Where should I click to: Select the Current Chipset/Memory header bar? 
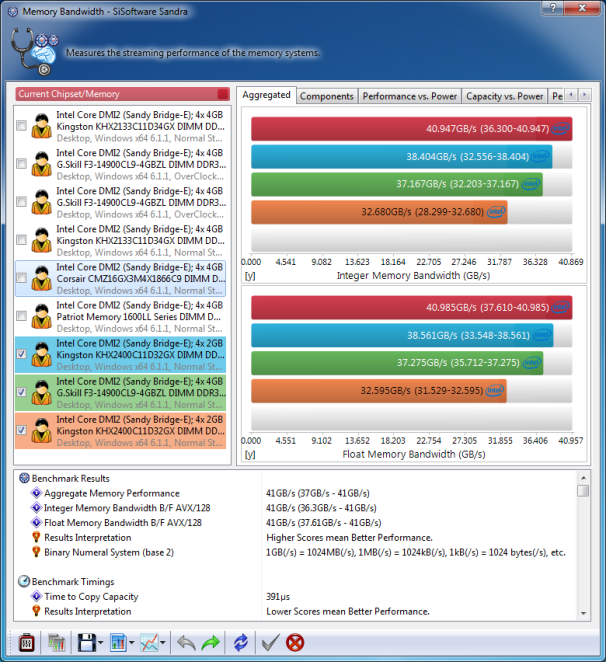(x=122, y=94)
